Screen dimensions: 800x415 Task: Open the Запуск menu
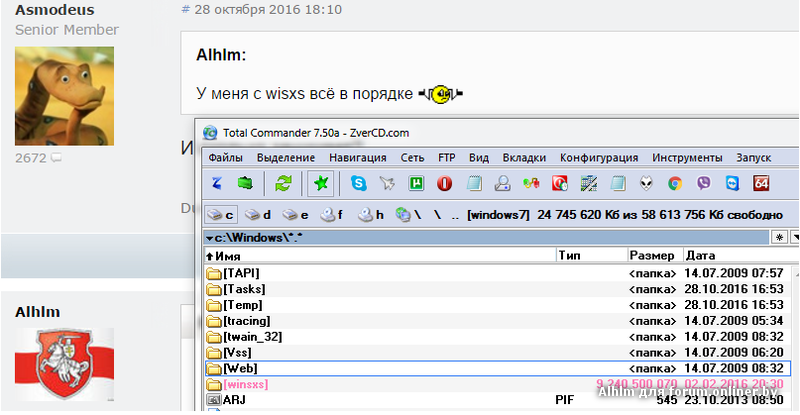tap(754, 158)
